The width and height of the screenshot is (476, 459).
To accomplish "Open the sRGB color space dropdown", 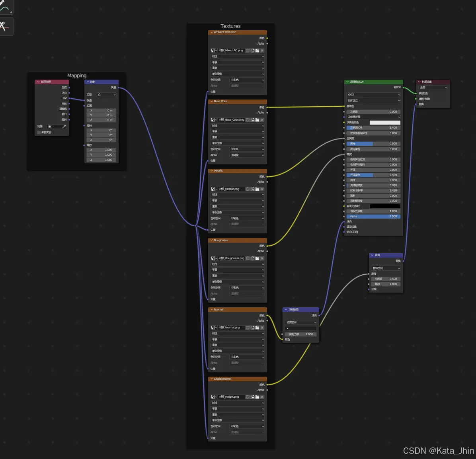I will pos(247,149).
